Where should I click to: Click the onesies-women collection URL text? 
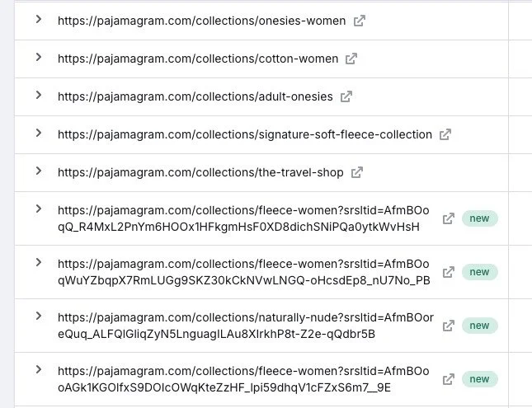pyautogui.click(x=201, y=21)
